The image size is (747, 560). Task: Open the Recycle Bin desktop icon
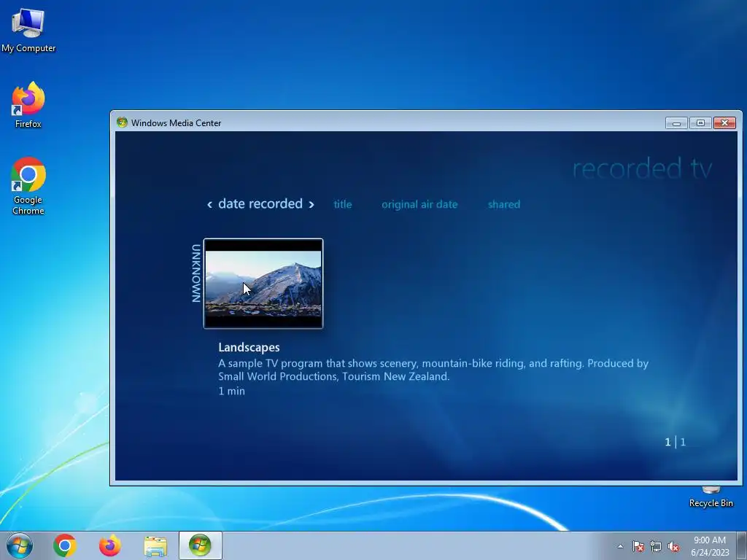coord(711,497)
